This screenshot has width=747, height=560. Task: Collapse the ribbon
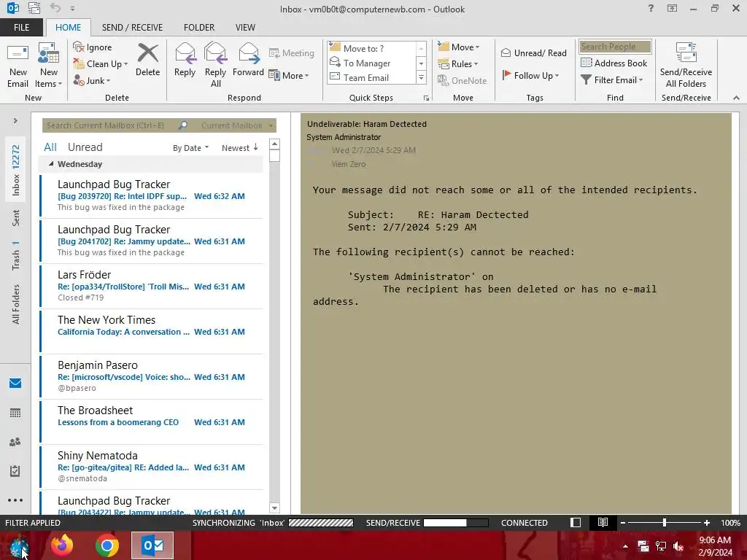pos(736,98)
